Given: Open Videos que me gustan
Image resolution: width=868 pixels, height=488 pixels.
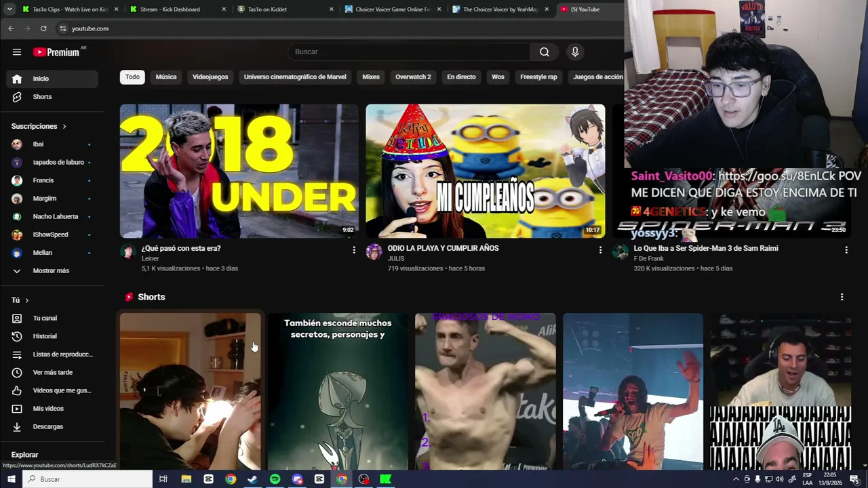Looking at the screenshot, I should tap(52, 390).
